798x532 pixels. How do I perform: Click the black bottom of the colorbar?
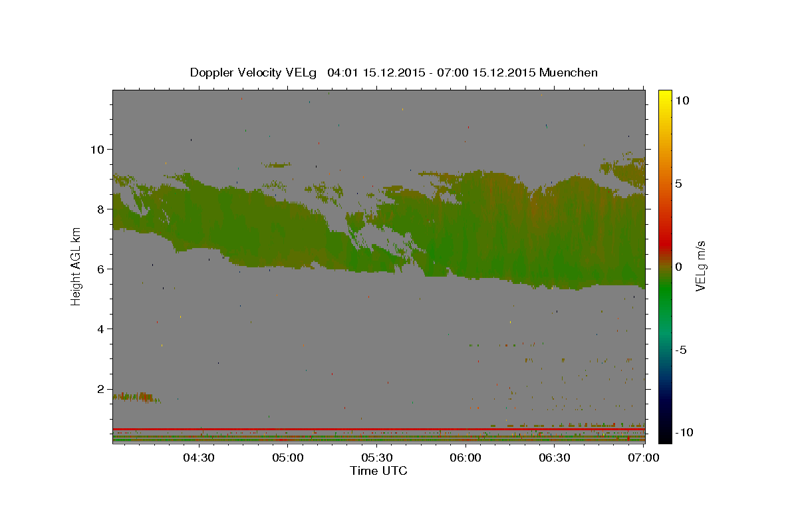coord(664,436)
